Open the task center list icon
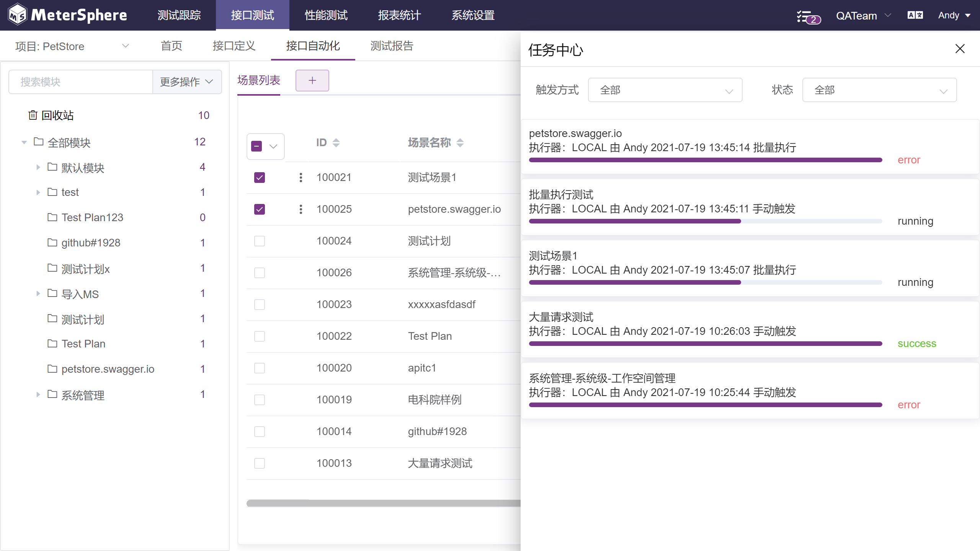The image size is (980, 551). [808, 16]
